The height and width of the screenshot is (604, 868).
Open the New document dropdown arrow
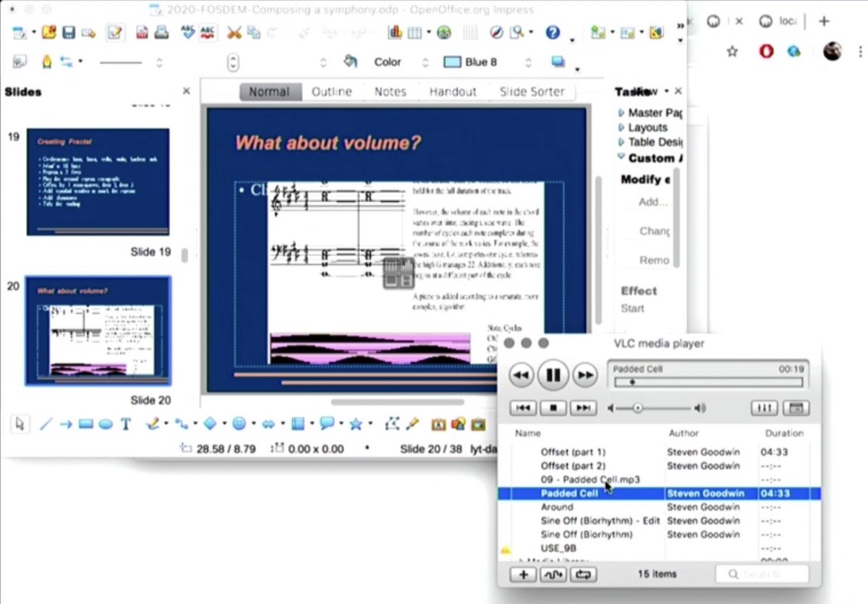(x=33, y=33)
